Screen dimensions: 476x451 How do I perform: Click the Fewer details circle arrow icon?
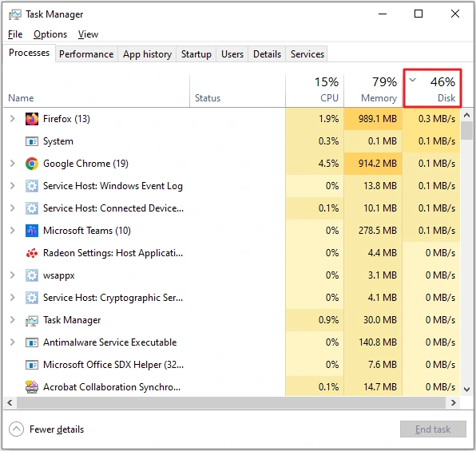[17, 429]
